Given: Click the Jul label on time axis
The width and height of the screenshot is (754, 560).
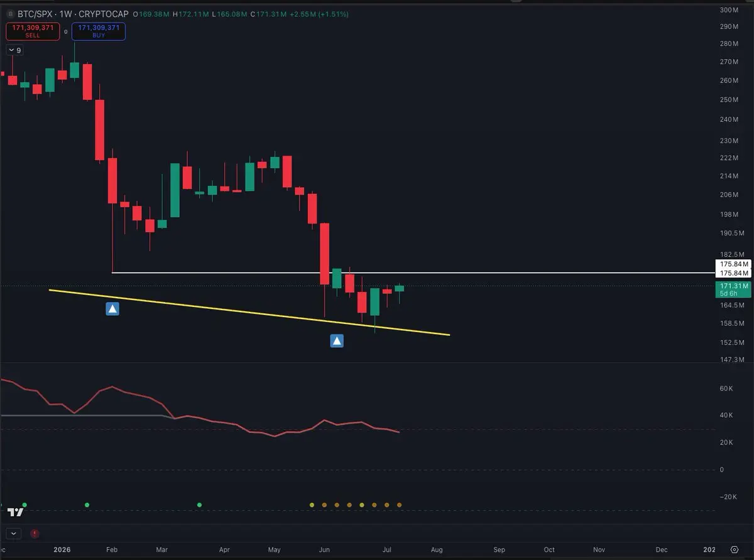Looking at the screenshot, I should pyautogui.click(x=387, y=549).
